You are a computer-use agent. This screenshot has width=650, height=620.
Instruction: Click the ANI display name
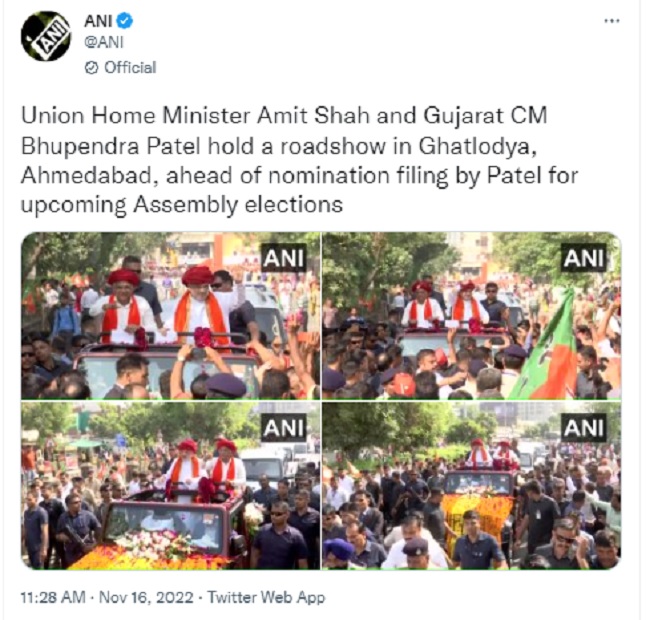[98, 21]
